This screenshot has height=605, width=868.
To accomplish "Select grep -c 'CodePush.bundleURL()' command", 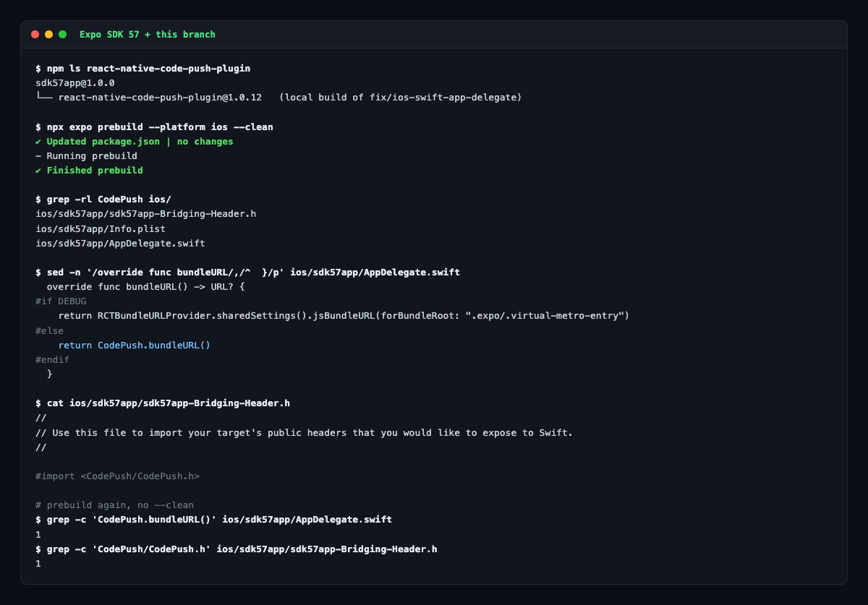I will [x=213, y=519].
